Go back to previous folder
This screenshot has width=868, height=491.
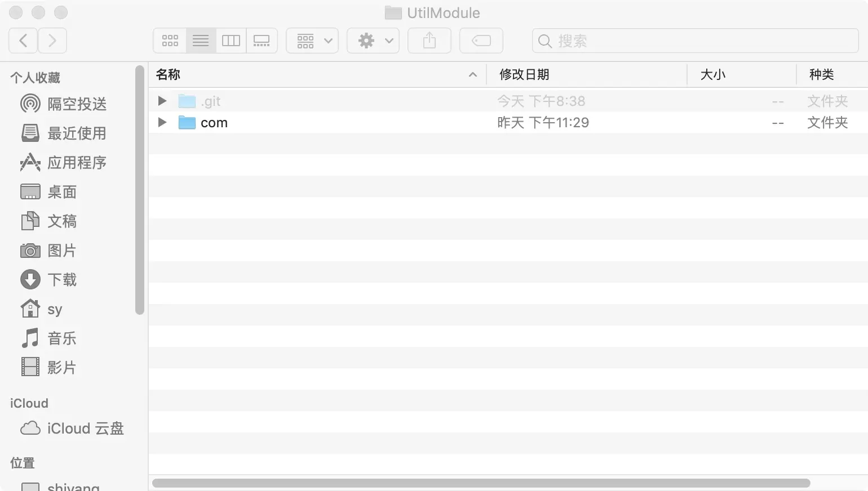pos(23,41)
